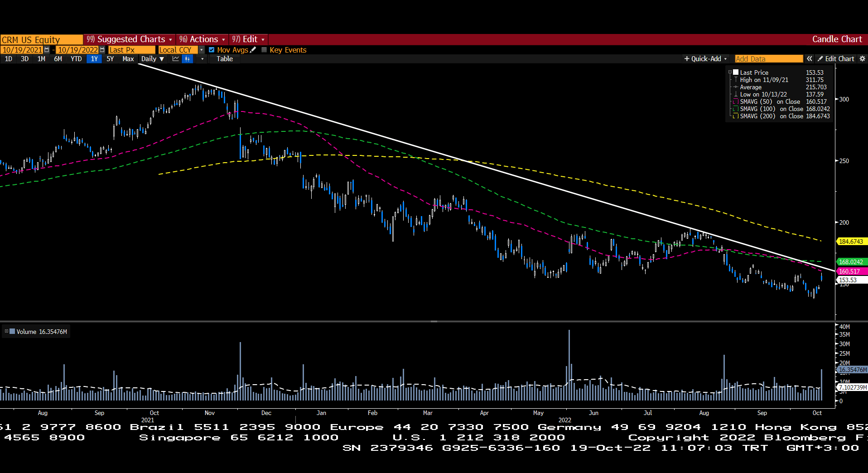Open the Actions dropdown menu
868x473 pixels.
[x=202, y=39]
